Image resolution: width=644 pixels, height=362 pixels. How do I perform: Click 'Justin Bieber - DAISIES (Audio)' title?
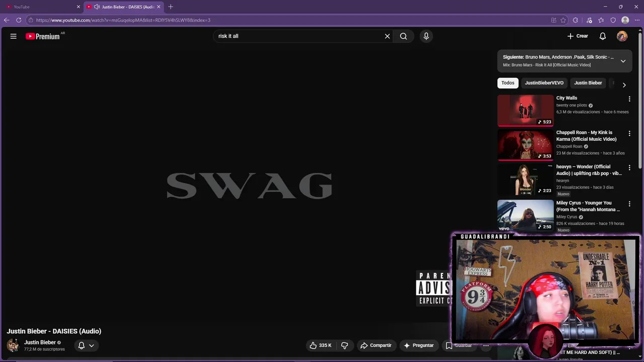(54, 331)
